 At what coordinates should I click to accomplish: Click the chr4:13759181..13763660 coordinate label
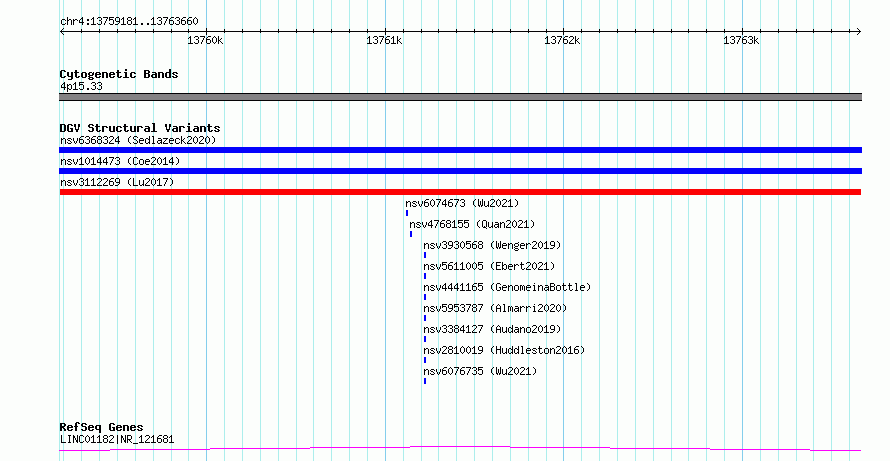click(x=129, y=22)
